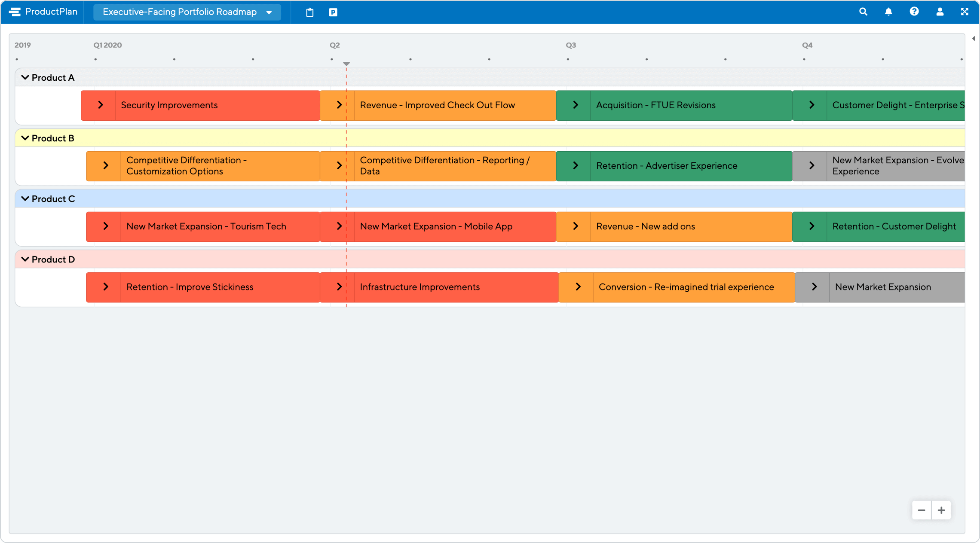Collapse the Product A lane
This screenshot has width=980, height=543.
pos(25,78)
